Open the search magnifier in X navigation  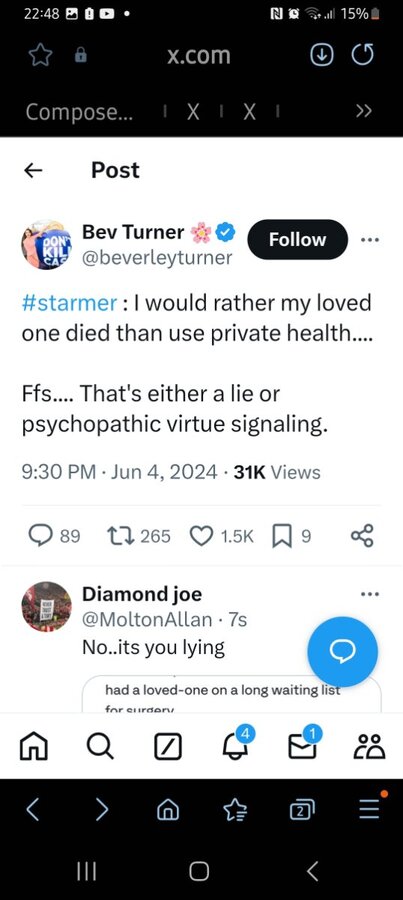(100, 747)
